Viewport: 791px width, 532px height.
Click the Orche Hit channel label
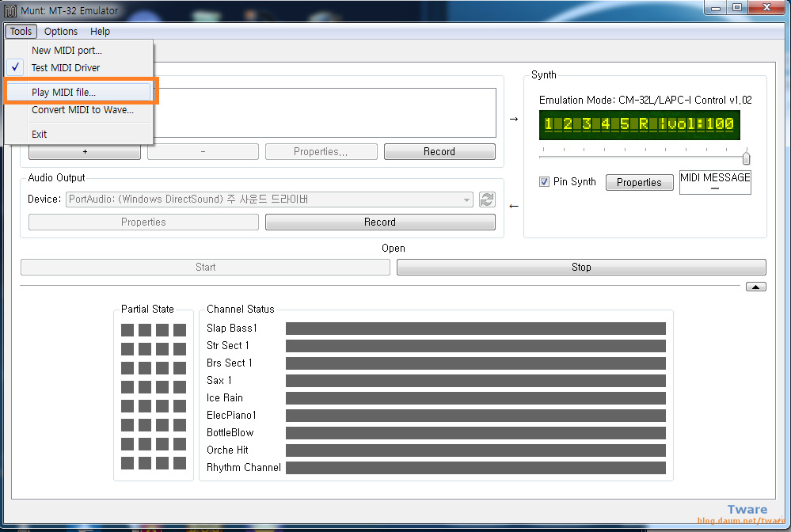(227, 450)
